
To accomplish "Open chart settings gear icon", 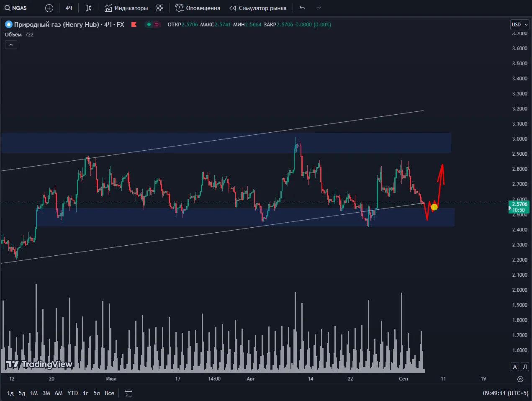I will [x=520, y=379].
